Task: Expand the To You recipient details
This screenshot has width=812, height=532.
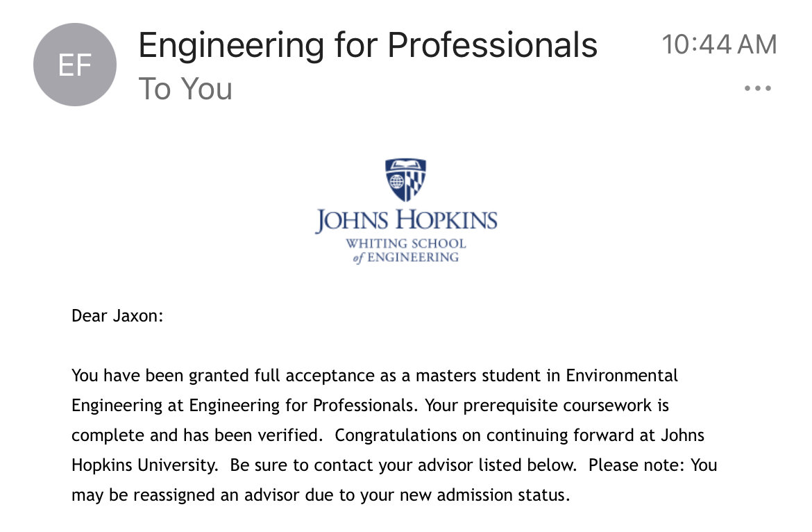Action: click(185, 89)
